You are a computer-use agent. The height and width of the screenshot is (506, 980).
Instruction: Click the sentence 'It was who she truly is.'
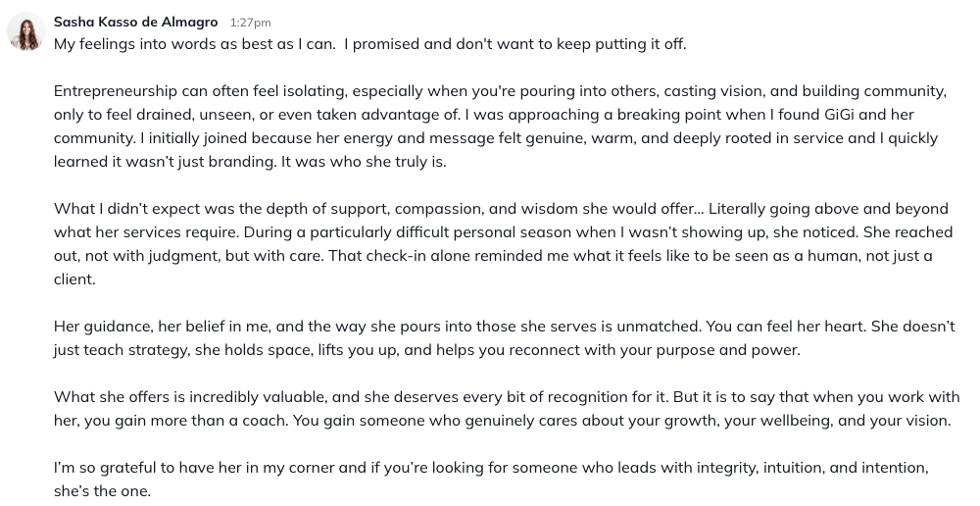point(364,162)
